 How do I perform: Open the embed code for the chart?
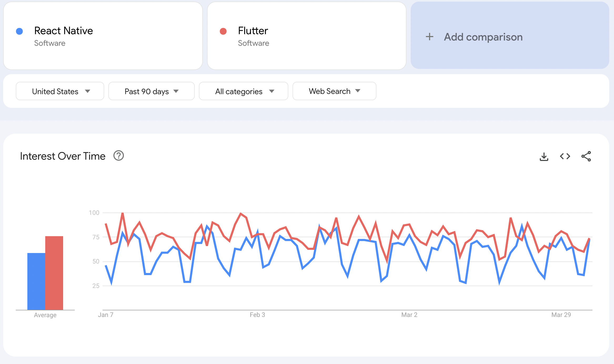tap(565, 156)
